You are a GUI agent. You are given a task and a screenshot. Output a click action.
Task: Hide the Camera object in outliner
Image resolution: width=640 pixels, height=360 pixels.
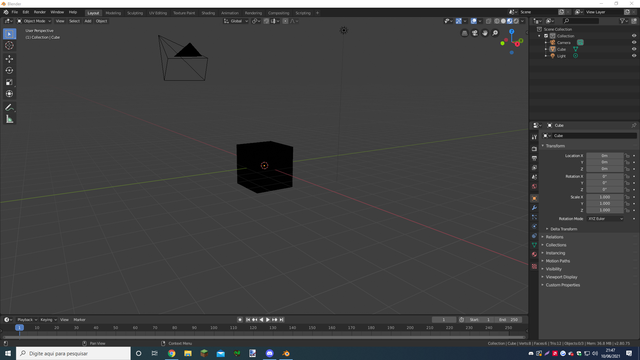point(634,42)
